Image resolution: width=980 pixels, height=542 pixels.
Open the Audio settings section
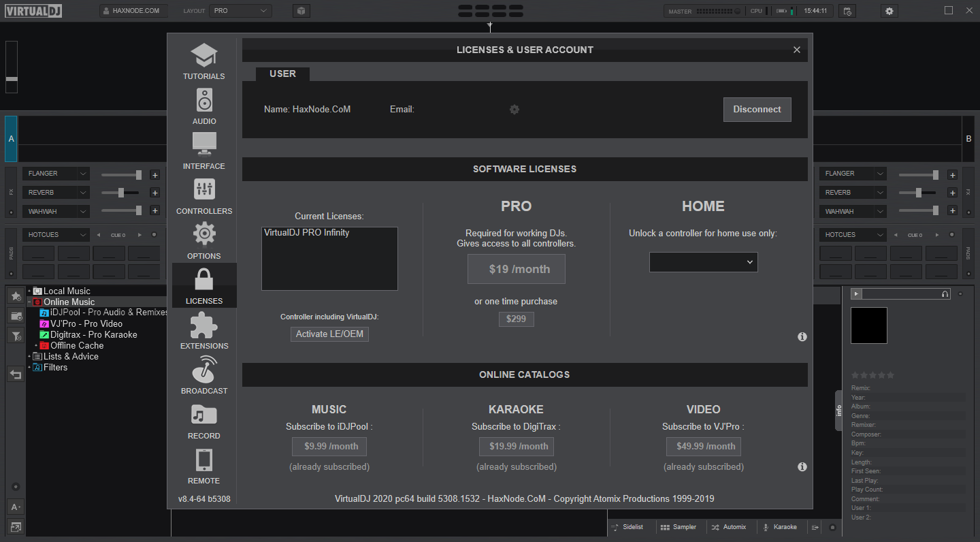click(x=203, y=106)
